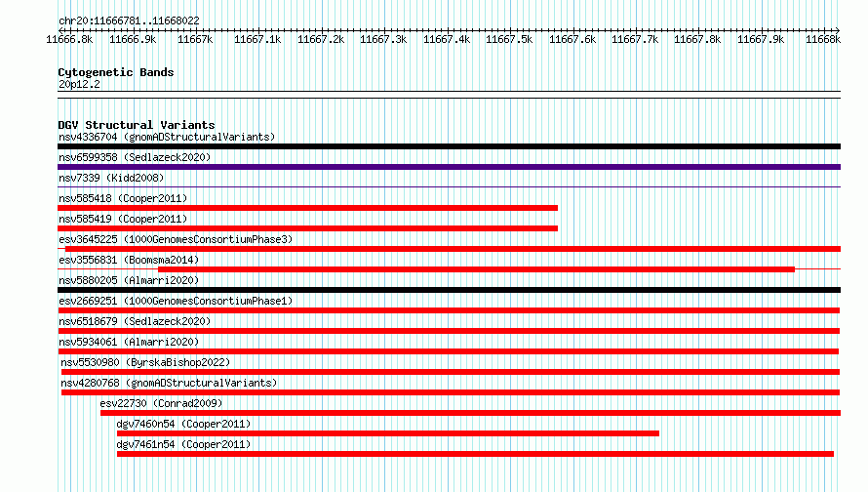The width and height of the screenshot is (868, 492).
Task: Click the 20p12.2 cytogenetic band bar
Action: pyautogui.click(x=449, y=95)
